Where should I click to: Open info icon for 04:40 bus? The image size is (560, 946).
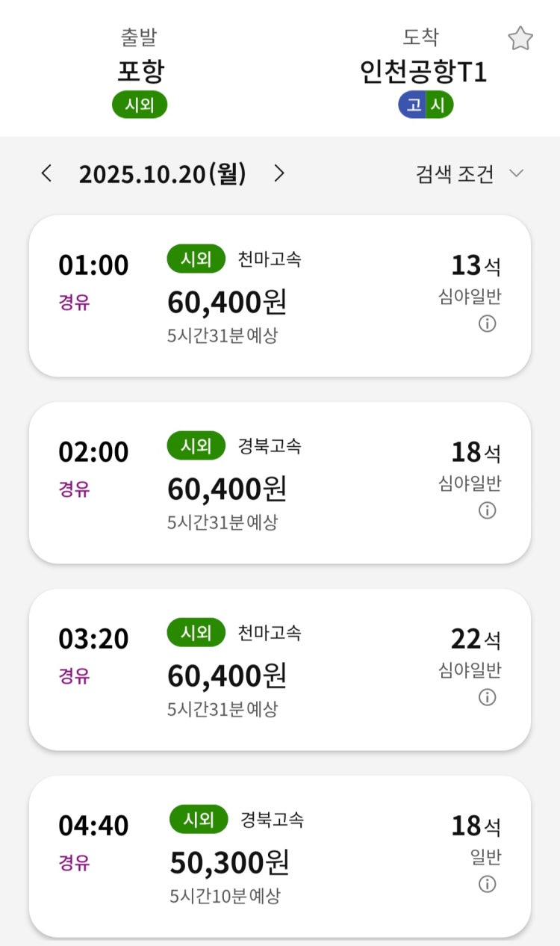click(x=487, y=884)
